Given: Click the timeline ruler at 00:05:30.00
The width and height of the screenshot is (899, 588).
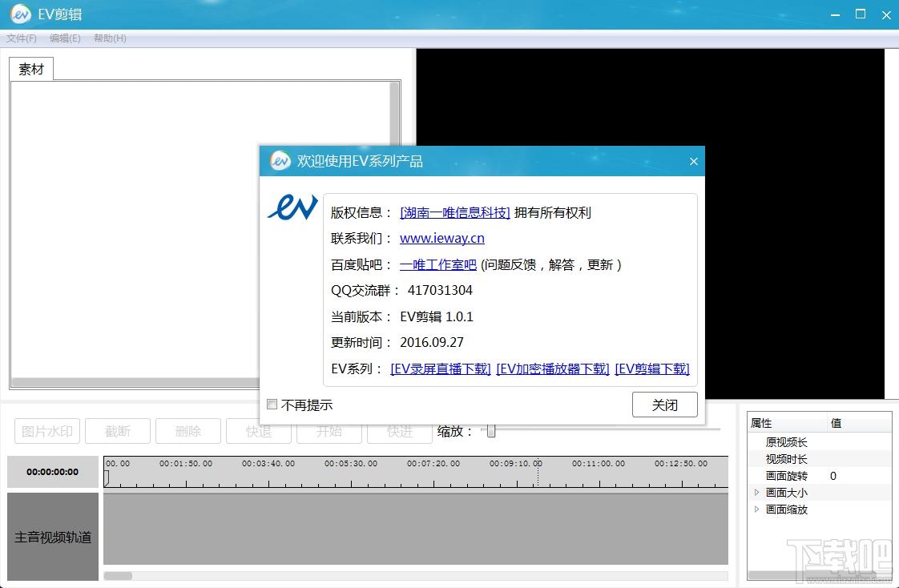Looking at the screenshot, I should [x=351, y=464].
